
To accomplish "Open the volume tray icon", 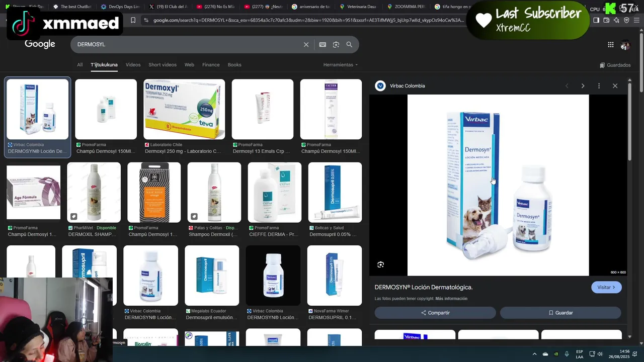I will (x=600, y=354).
